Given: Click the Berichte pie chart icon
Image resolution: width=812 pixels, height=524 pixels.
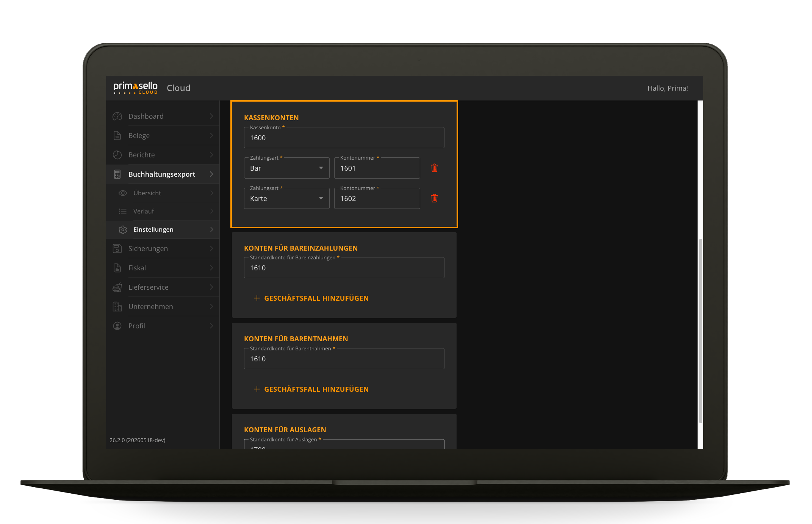Looking at the screenshot, I should tap(117, 155).
